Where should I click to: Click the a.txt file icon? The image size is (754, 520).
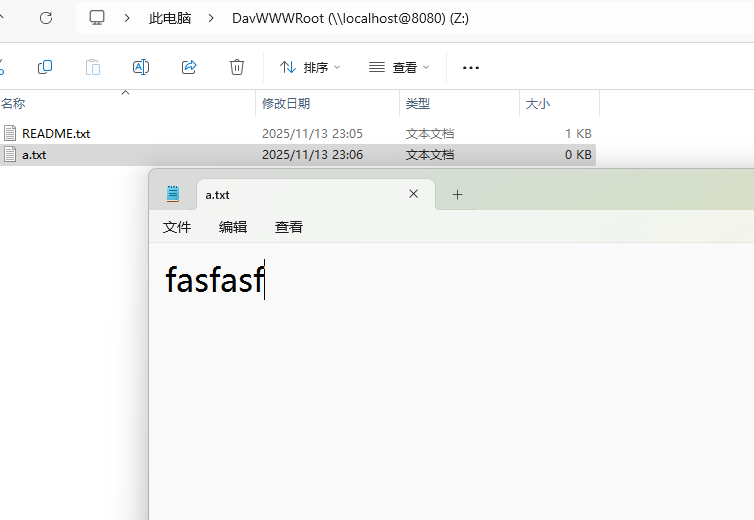click(x=10, y=154)
